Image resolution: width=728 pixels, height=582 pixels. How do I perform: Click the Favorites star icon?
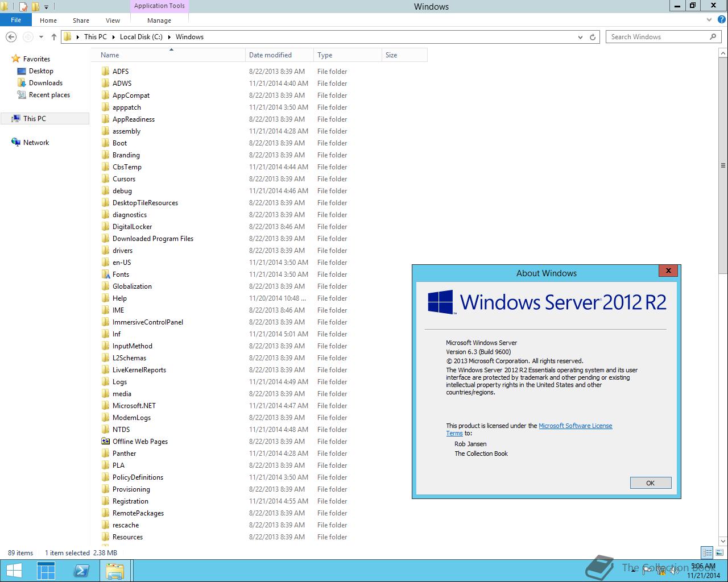[16, 59]
